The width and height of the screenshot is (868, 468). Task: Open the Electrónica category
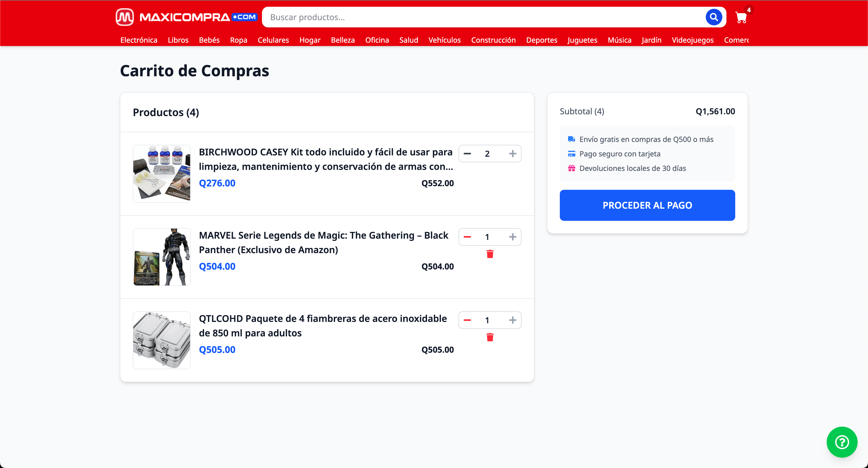coord(139,40)
